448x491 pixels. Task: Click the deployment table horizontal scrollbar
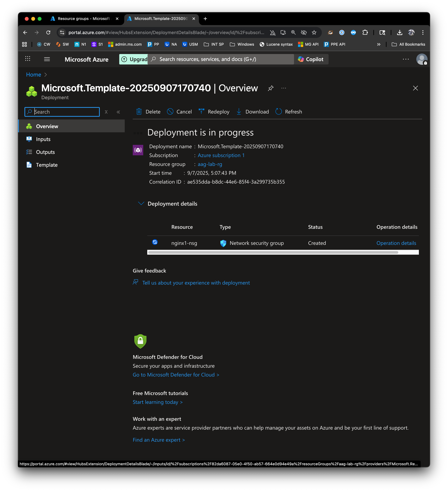(x=273, y=252)
